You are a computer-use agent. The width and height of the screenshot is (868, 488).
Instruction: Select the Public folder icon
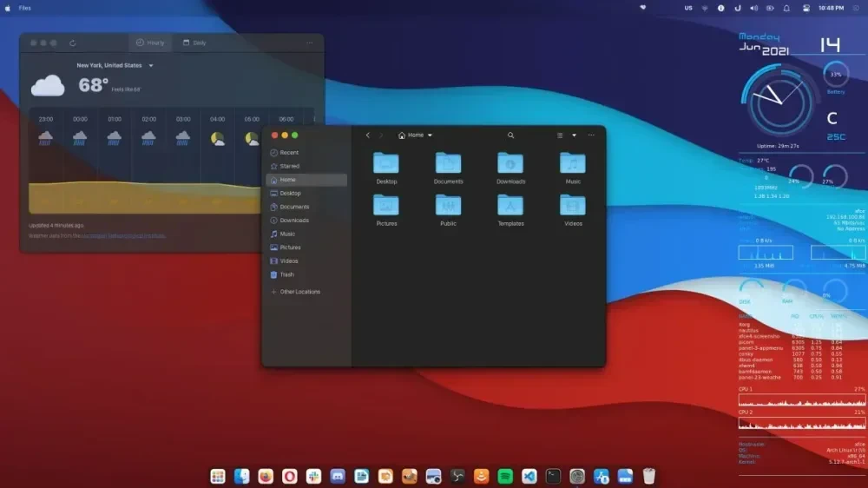(x=449, y=206)
